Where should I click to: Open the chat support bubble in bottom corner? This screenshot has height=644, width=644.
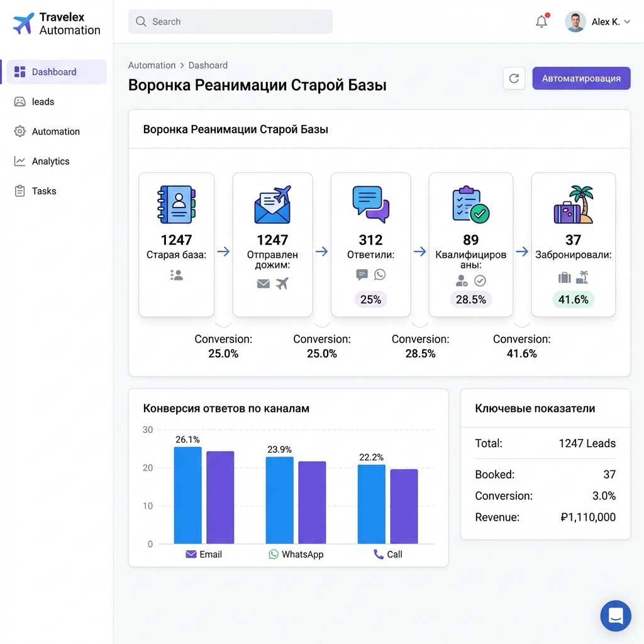[x=616, y=616]
